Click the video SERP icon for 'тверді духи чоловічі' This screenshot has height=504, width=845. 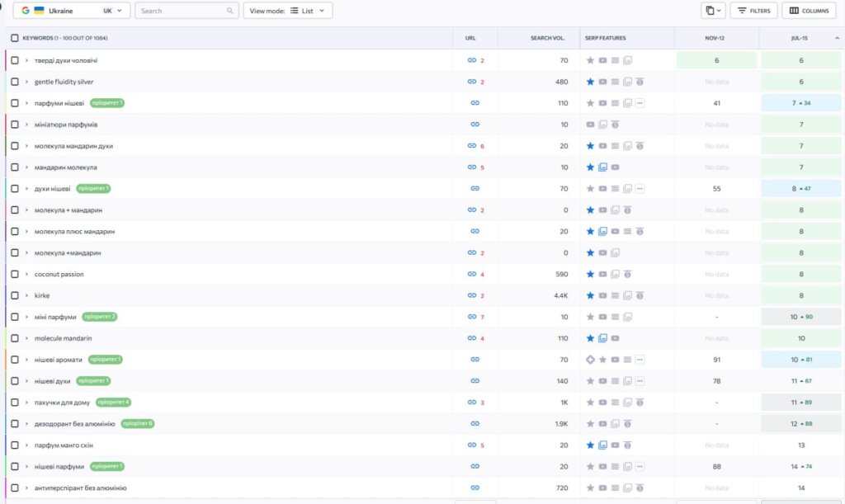pyautogui.click(x=602, y=60)
